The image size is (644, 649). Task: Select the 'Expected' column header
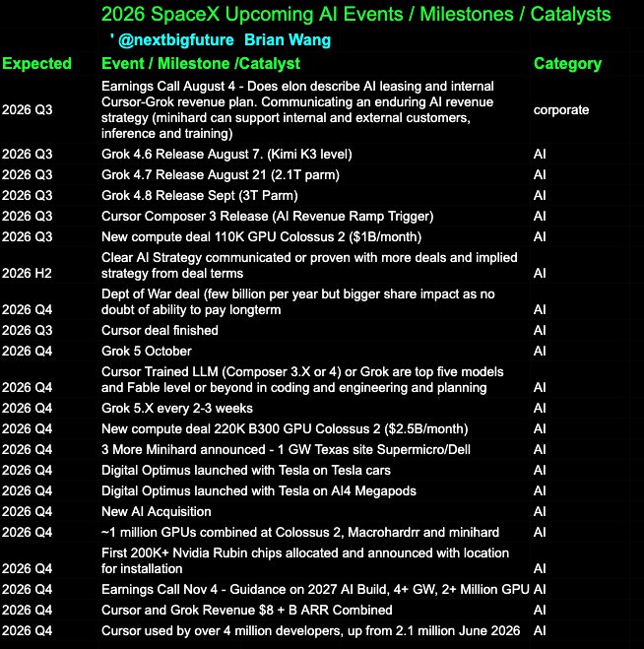click(x=36, y=64)
